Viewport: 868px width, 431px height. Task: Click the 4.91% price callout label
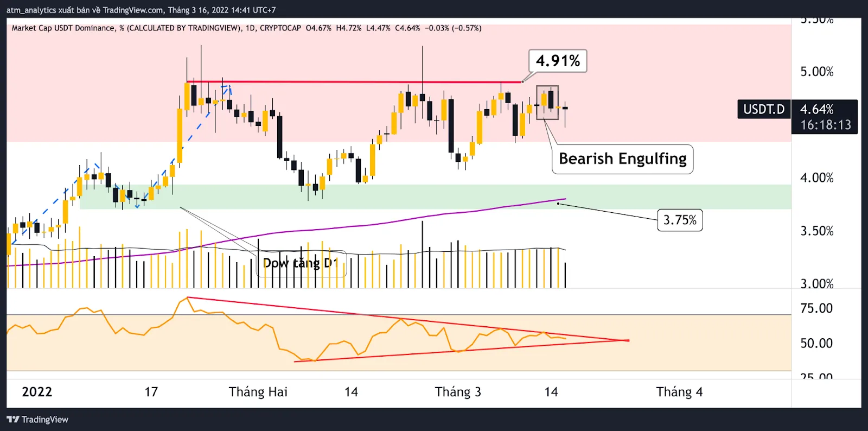tap(558, 61)
